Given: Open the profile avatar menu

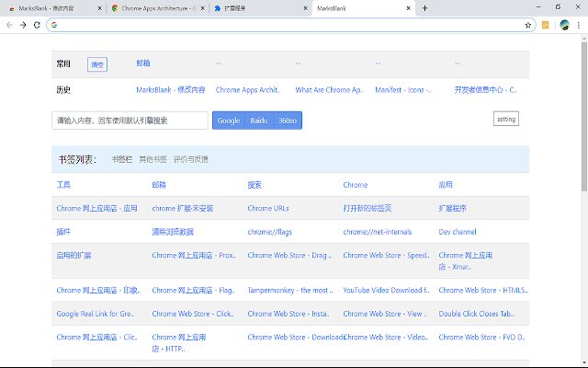Looking at the screenshot, I should tap(564, 25).
